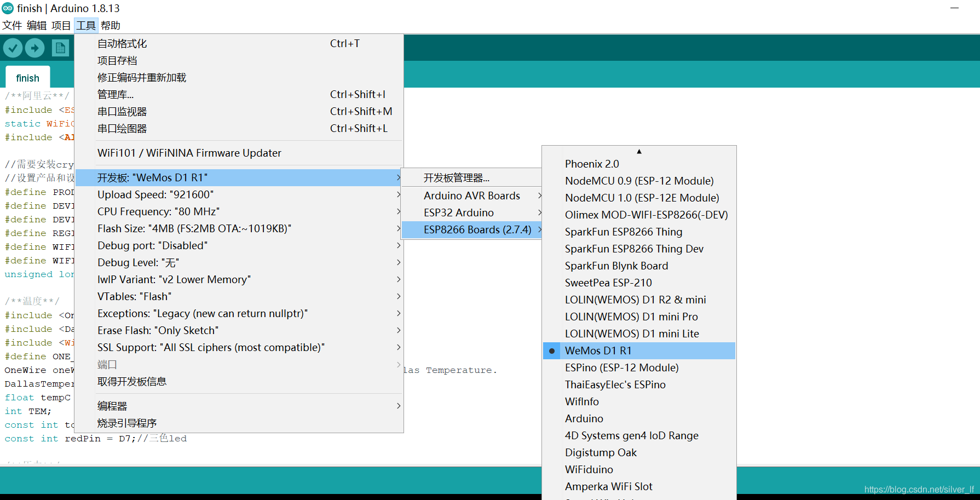Expand the Upload Speed submenu
This screenshot has width=980, height=500.
click(239, 194)
